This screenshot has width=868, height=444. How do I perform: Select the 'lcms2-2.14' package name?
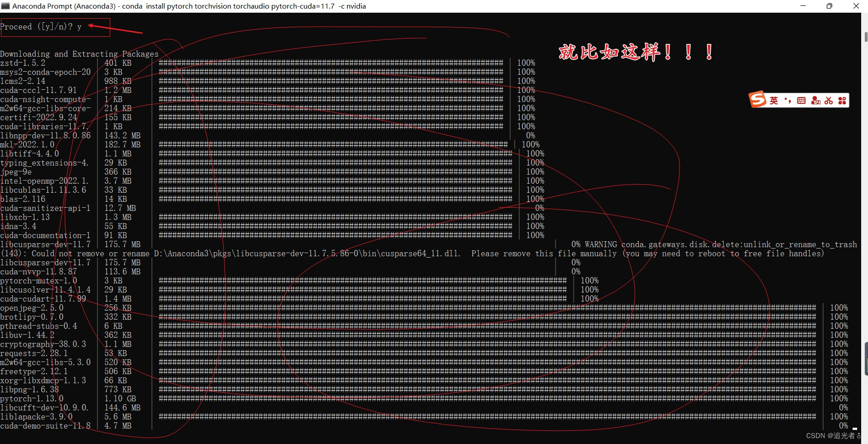23,81
